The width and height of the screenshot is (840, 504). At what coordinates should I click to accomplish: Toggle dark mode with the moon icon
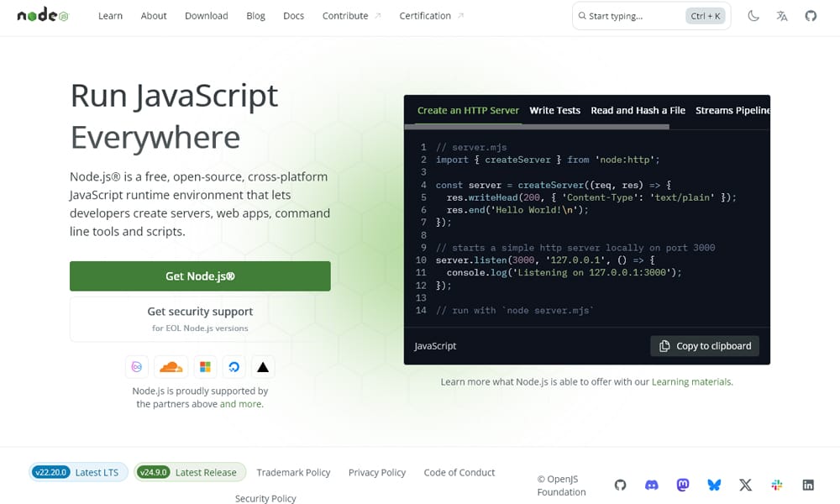click(753, 15)
